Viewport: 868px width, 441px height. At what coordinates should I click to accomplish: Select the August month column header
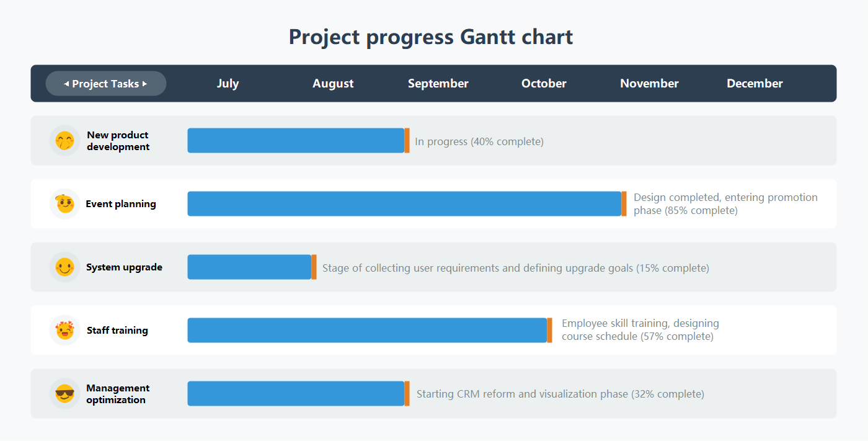(x=333, y=84)
